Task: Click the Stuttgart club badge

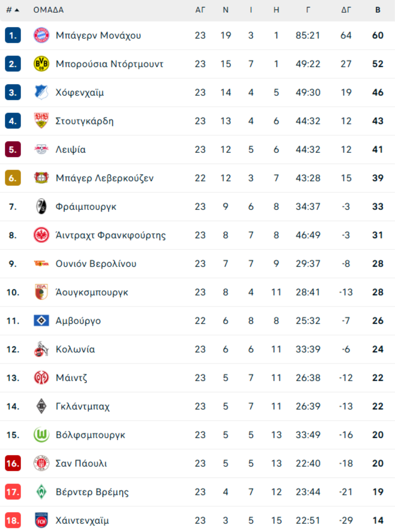Action: tap(41, 121)
